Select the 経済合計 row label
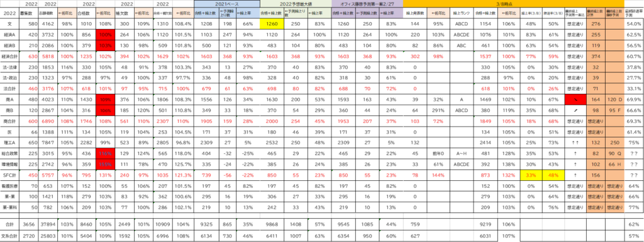Image resolution: width=644 pixels, height=242 pixels. point(9,56)
